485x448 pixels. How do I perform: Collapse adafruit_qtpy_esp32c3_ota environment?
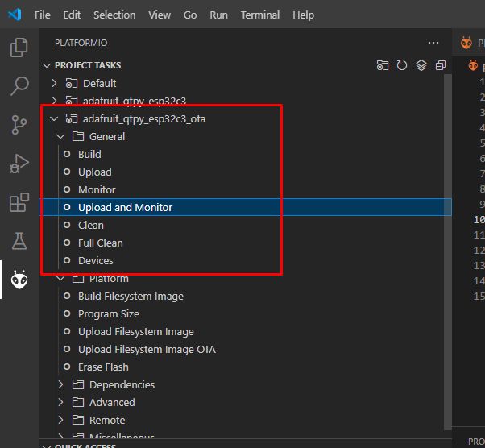pos(54,118)
